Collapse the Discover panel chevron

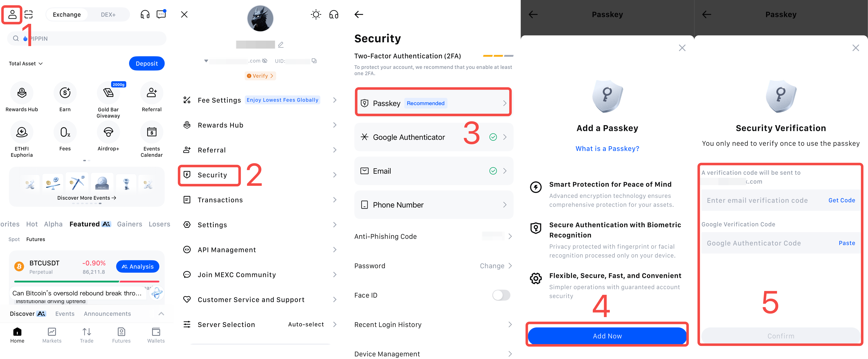point(161,313)
